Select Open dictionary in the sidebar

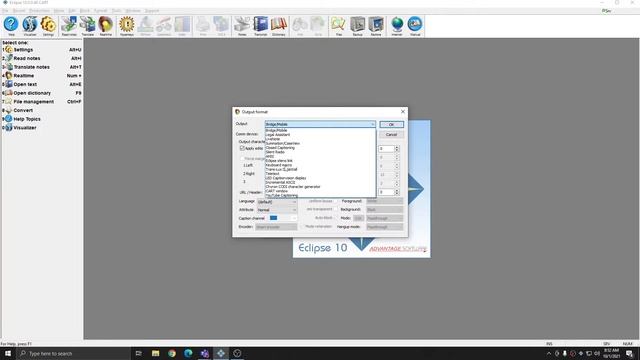point(42,93)
